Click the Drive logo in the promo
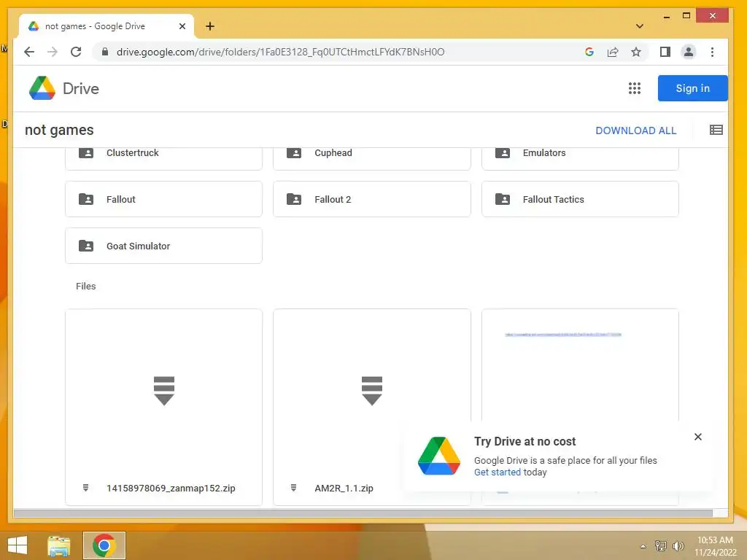This screenshot has height=560, width=747. [x=438, y=456]
